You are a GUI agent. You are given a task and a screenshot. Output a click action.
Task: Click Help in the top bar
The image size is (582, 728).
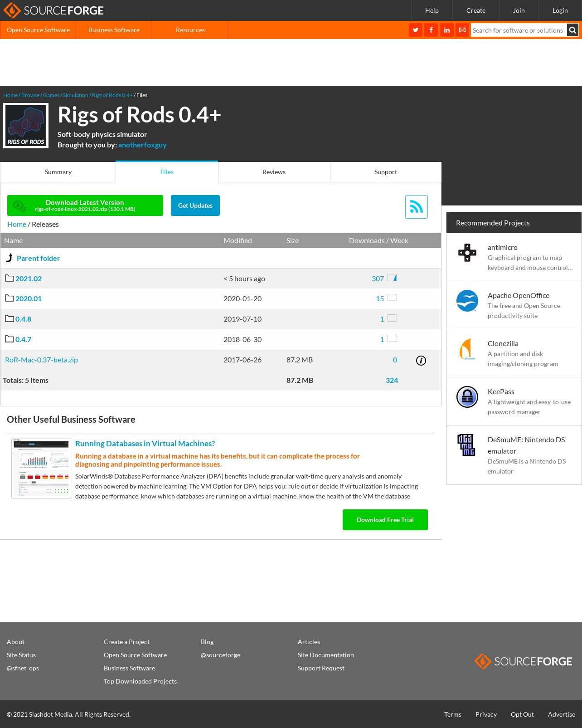pyautogui.click(x=432, y=10)
